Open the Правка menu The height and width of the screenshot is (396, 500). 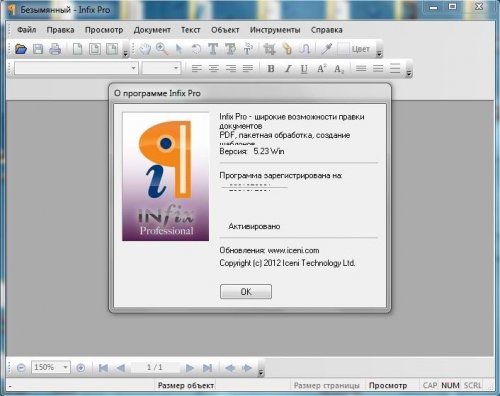coord(60,30)
